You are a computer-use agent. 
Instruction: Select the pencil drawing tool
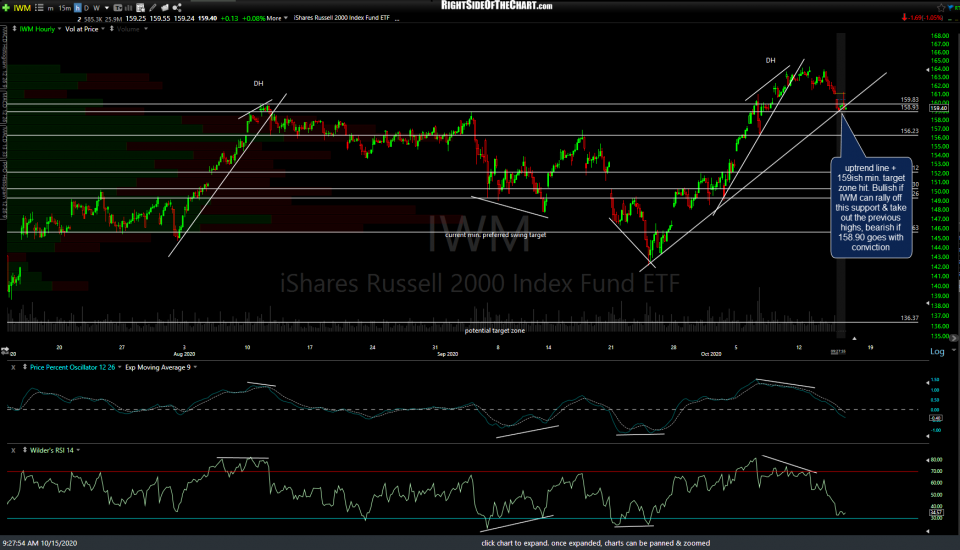(153, 8)
